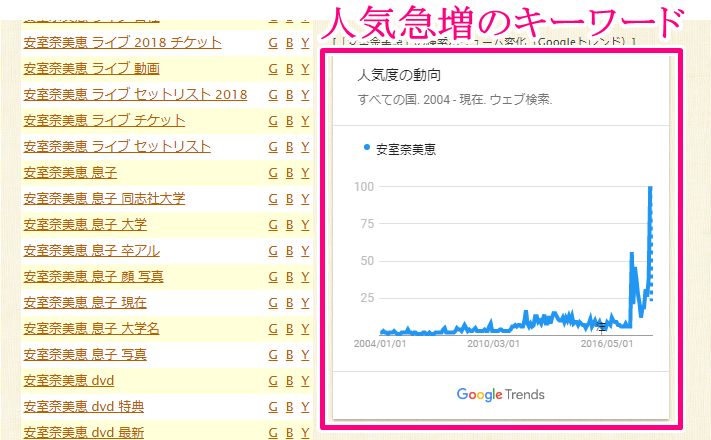Click 安室奈美恵 ライブ セットリスト 2018 link
The width and height of the screenshot is (711, 440).
tap(135, 95)
